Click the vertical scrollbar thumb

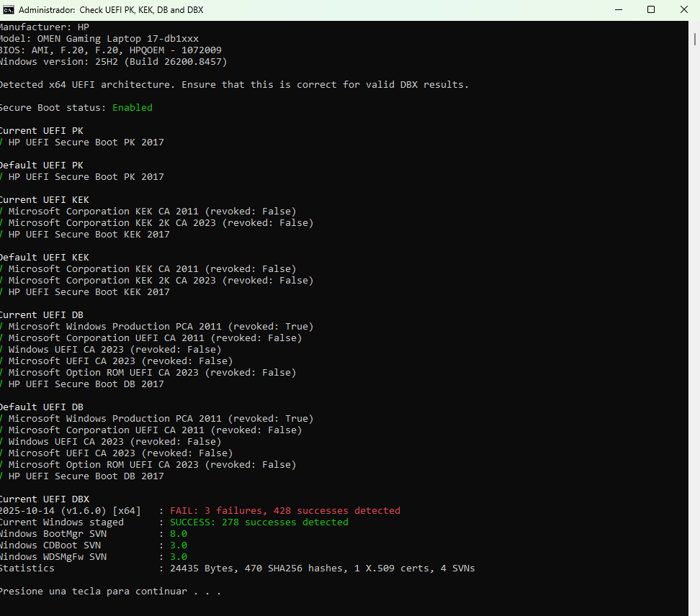(x=695, y=39)
